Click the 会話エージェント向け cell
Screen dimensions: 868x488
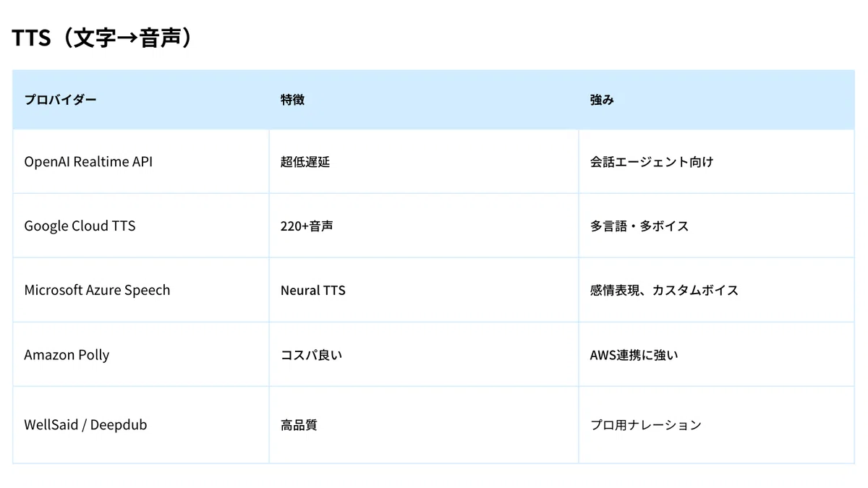click(716, 162)
